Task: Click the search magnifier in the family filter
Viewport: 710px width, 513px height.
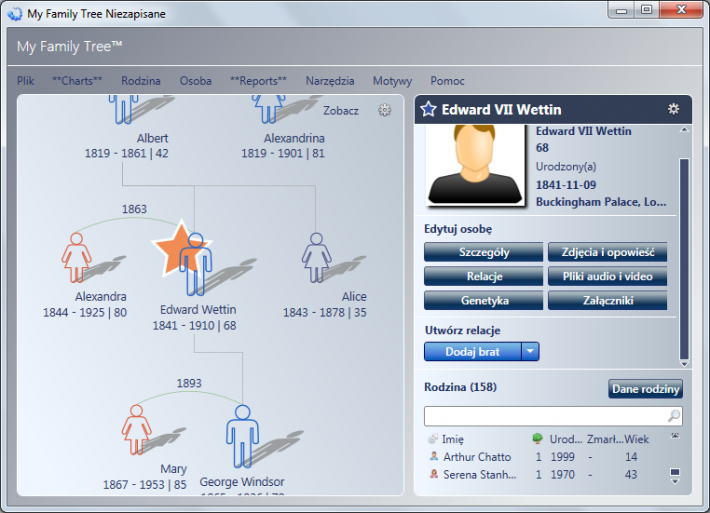Action: pos(674,416)
